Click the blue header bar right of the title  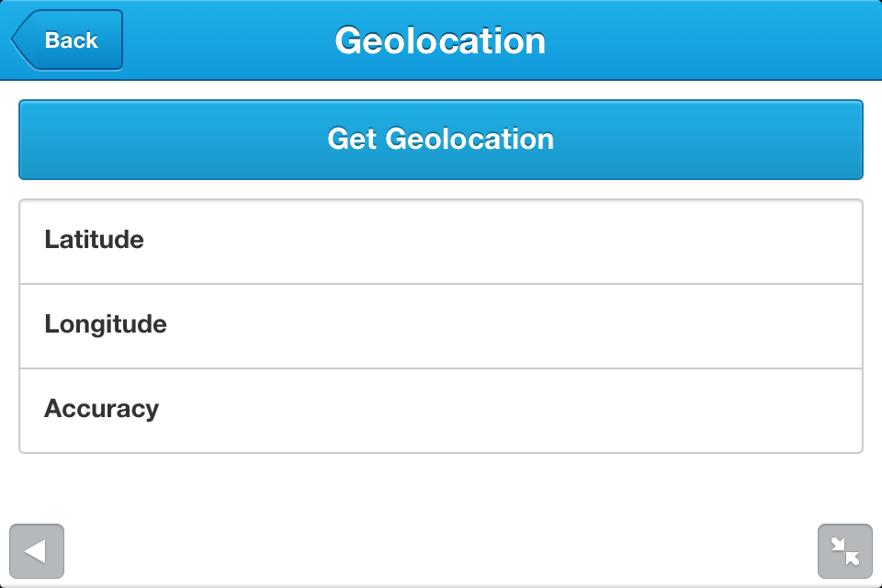click(x=717, y=40)
